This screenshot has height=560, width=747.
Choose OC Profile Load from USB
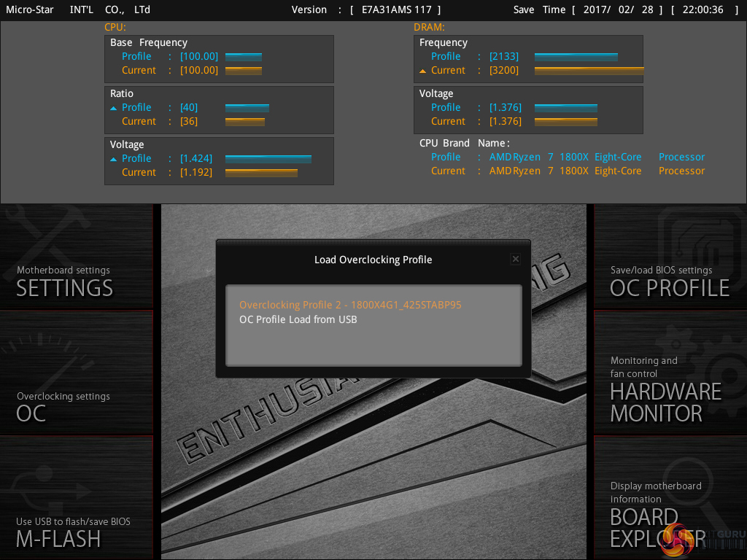[298, 319]
